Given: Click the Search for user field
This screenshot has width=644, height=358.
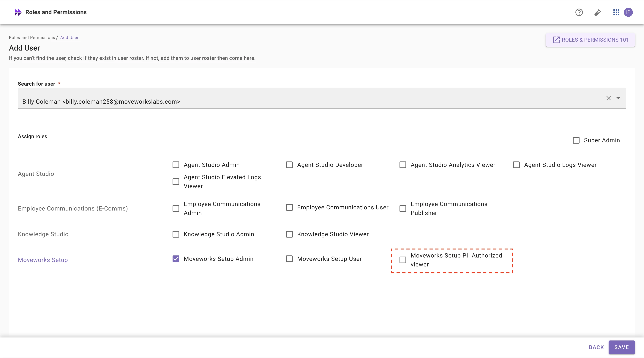Looking at the screenshot, I should [300, 101].
